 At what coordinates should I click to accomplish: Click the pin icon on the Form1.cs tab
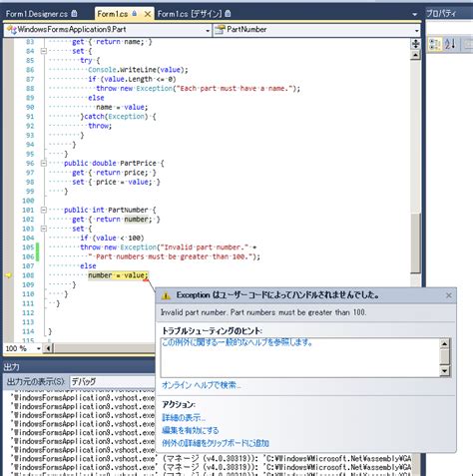[x=135, y=14]
